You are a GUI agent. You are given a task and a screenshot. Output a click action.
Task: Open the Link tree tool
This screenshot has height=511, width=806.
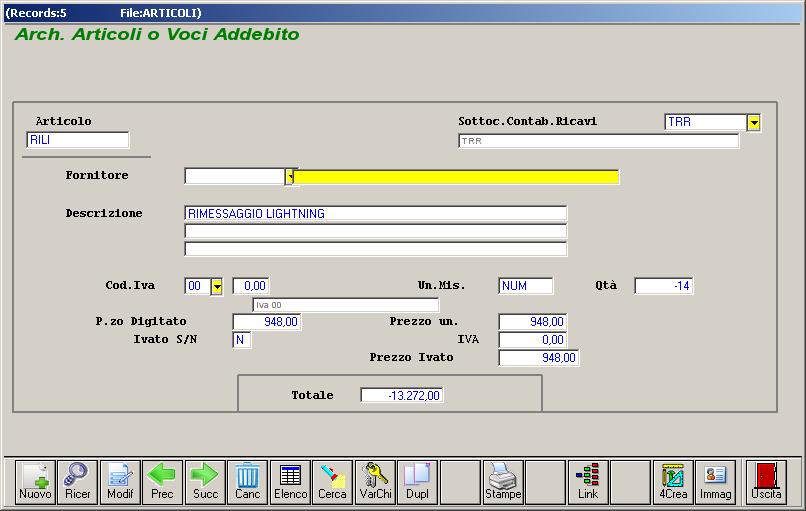pos(588,482)
